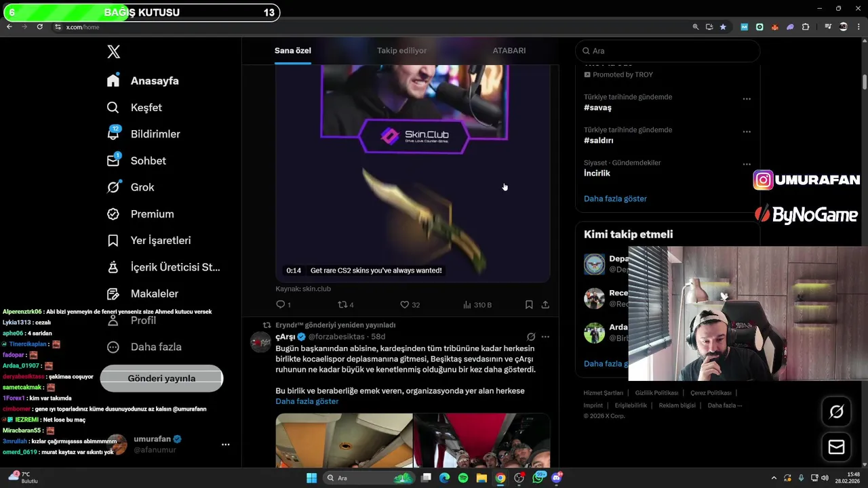Open Gizlilik Politikası link
This screenshot has width=868, height=488.
pos(656,393)
